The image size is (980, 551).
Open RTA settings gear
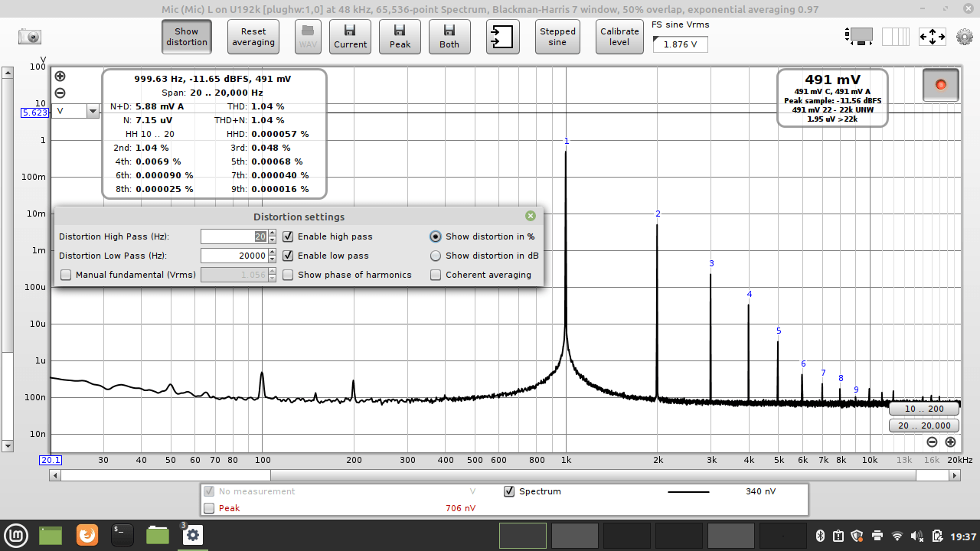(965, 36)
